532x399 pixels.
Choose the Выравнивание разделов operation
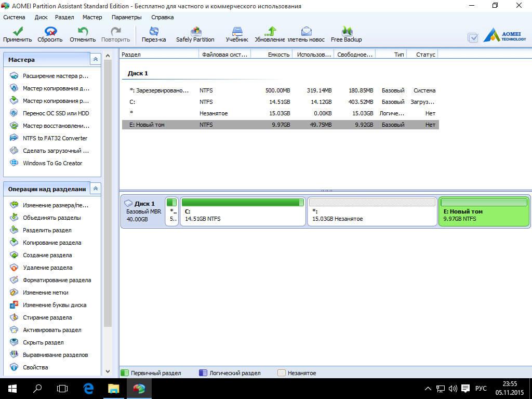coord(50,355)
